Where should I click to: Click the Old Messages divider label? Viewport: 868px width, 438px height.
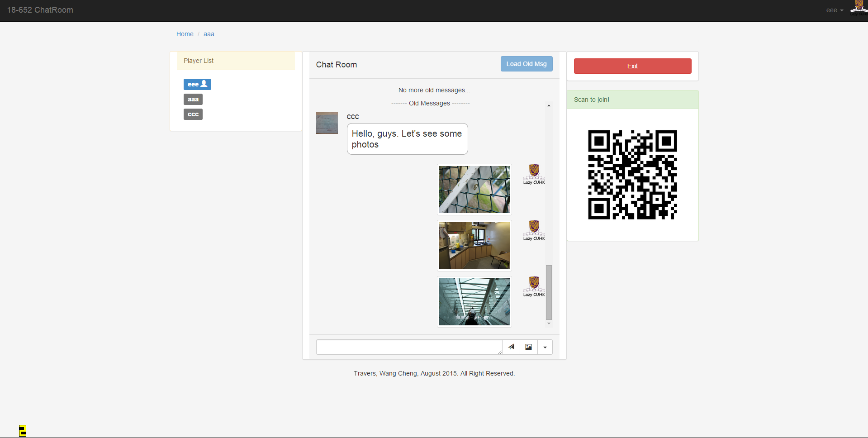[430, 103]
